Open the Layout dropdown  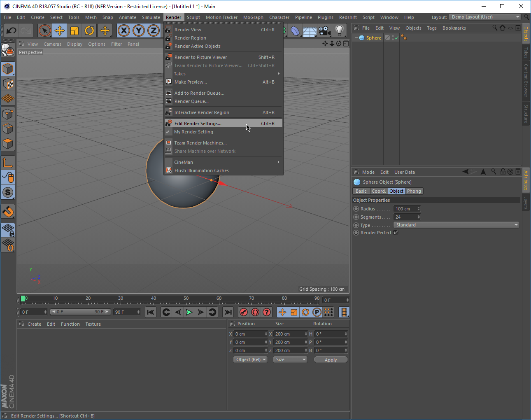click(x=485, y=17)
